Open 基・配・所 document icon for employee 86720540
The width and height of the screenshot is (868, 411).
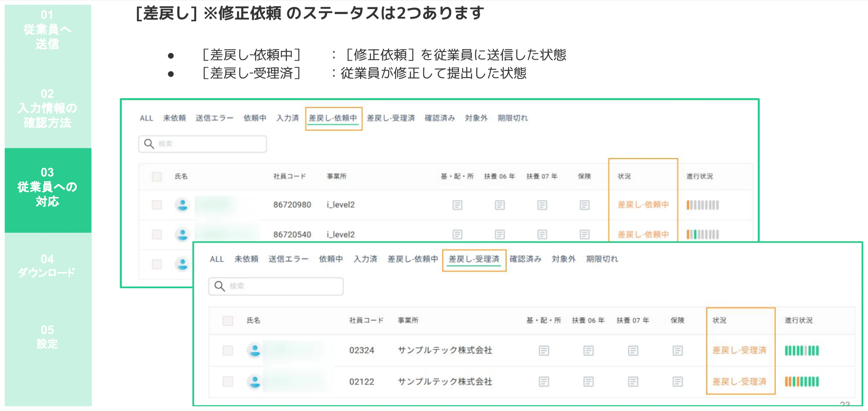click(457, 234)
